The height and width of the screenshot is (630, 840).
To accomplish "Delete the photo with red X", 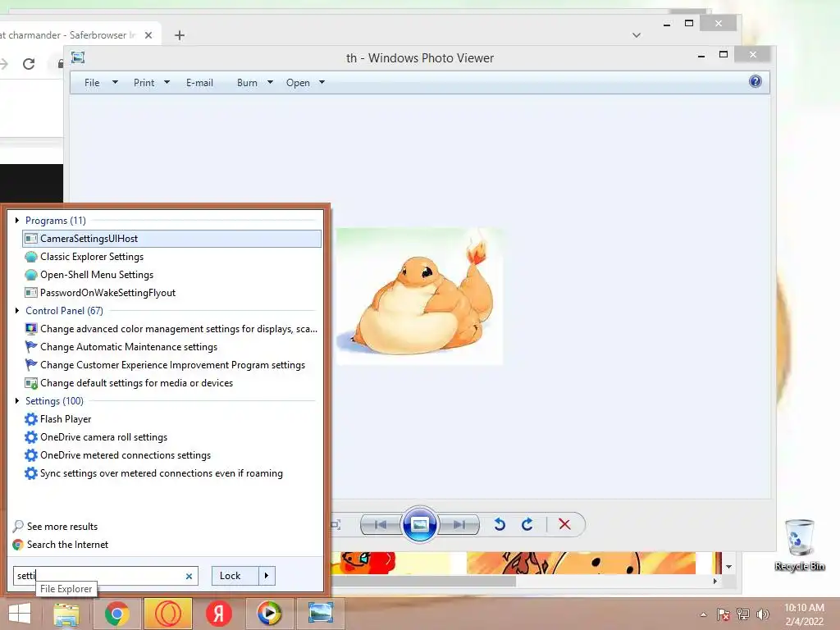I will 564,524.
